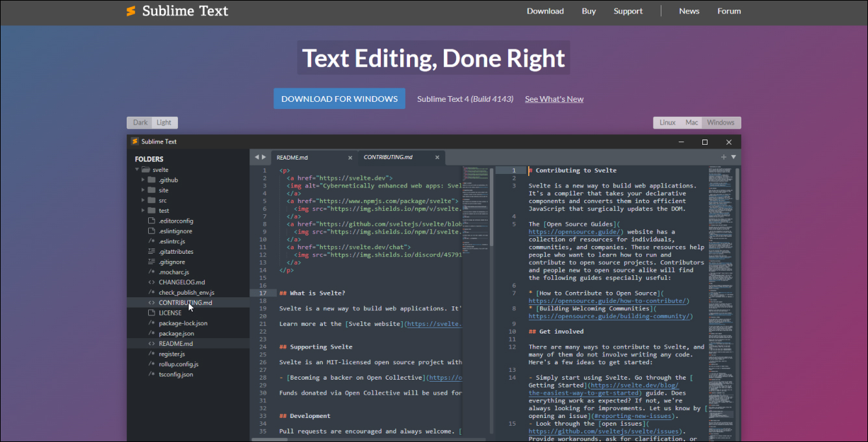Click the file icon next to .eslintignore
Image resolution: width=868 pixels, height=442 pixels.
tap(151, 231)
